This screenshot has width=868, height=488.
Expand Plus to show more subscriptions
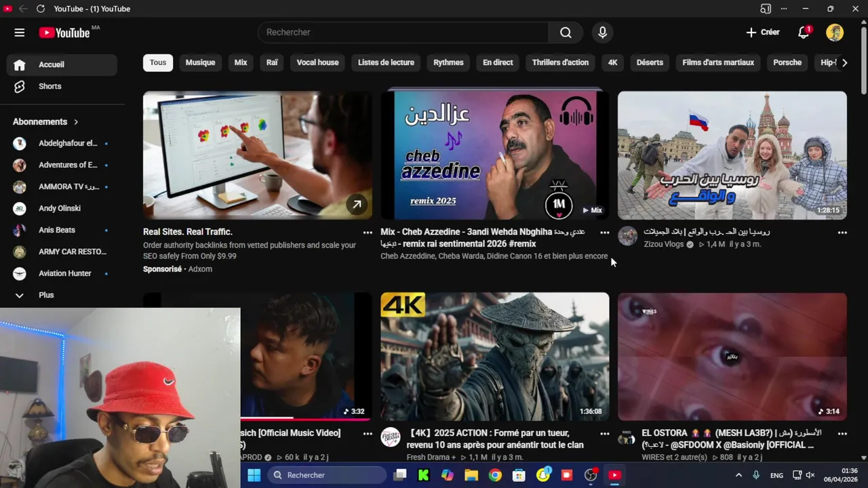tap(62, 296)
